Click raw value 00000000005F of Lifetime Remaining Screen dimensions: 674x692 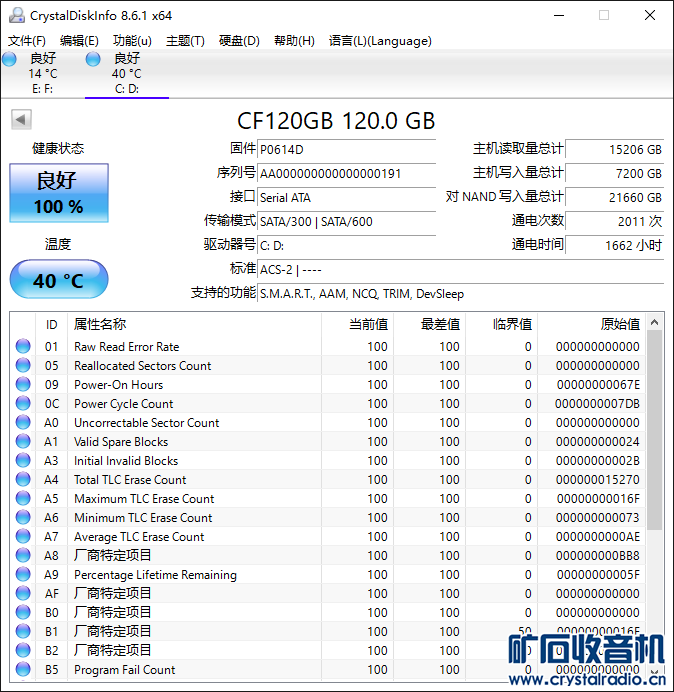click(598, 575)
